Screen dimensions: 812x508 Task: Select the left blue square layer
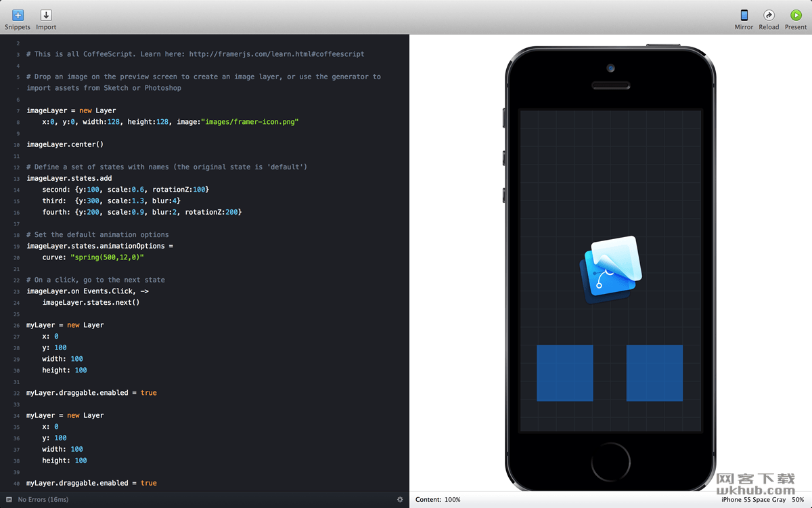(x=565, y=373)
